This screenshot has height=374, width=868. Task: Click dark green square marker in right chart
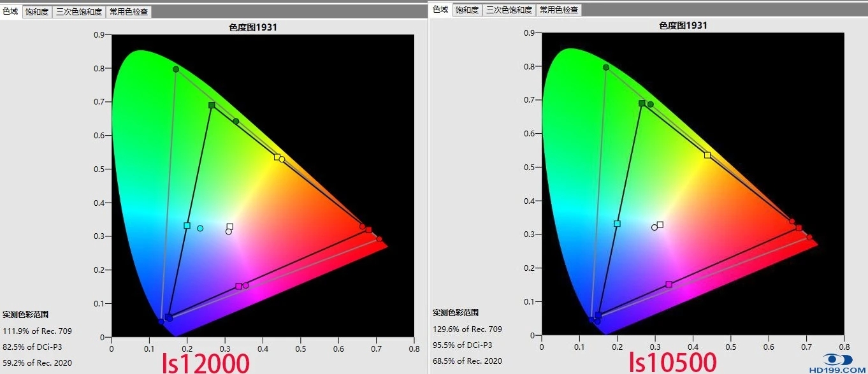pos(642,103)
